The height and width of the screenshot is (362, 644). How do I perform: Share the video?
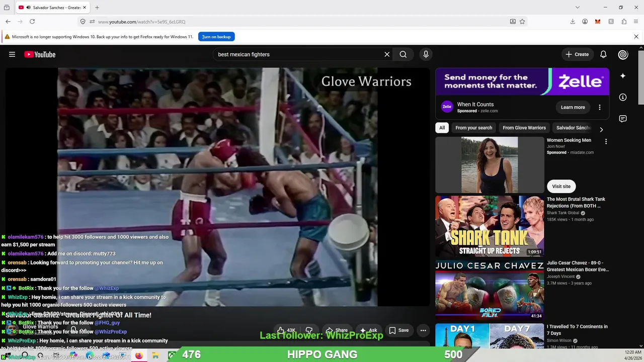point(337,330)
